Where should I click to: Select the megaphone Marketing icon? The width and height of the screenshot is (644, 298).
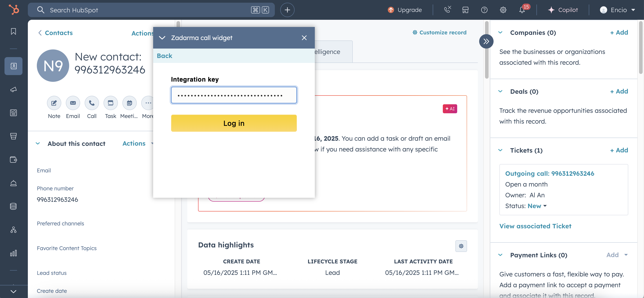click(13, 90)
